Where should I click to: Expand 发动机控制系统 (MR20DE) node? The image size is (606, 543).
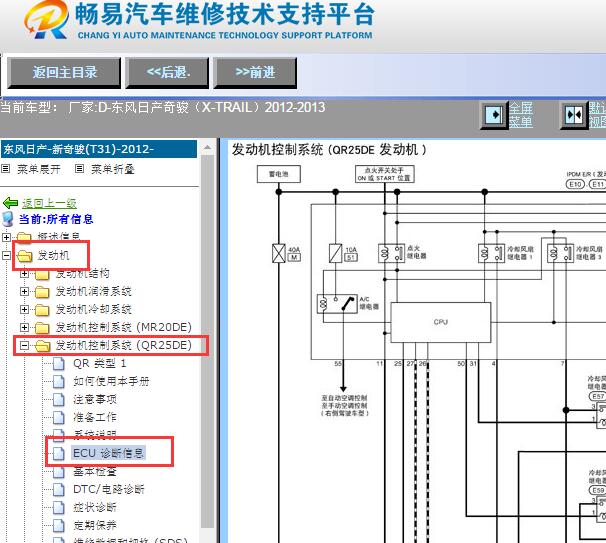24,328
